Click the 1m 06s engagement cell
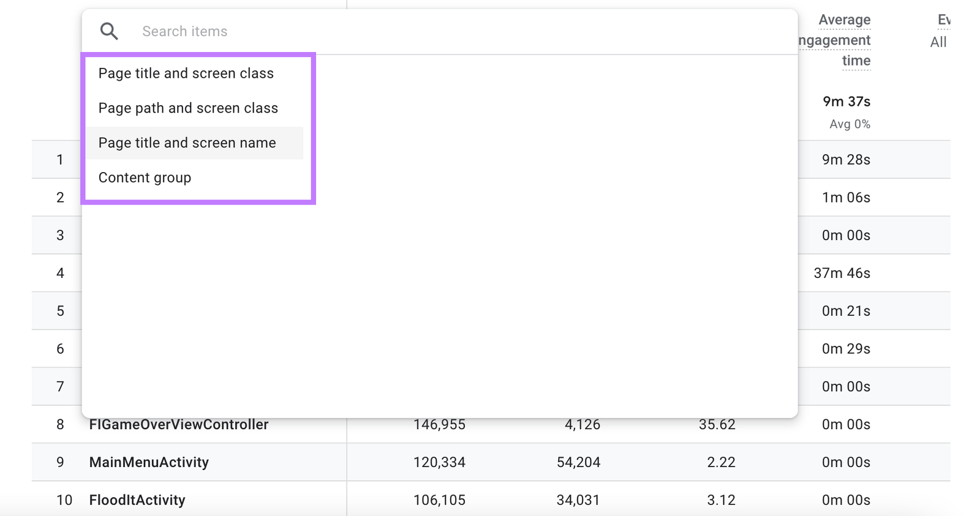This screenshot has height=516, width=980. coord(846,198)
